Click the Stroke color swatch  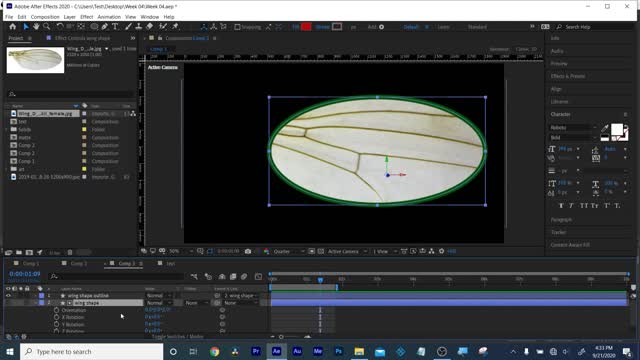tap(337, 27)
